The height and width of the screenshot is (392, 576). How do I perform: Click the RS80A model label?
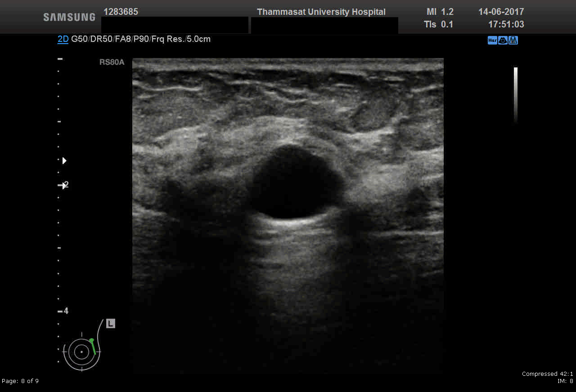pyautogui.click(x=112, y=62)
